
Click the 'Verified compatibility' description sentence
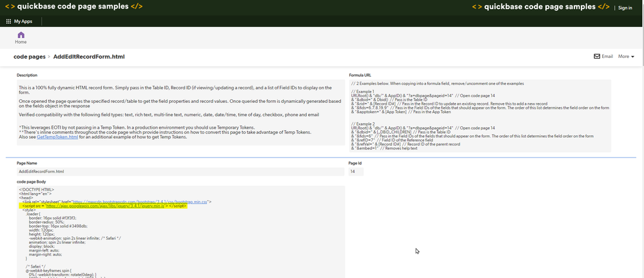point(169,115)
